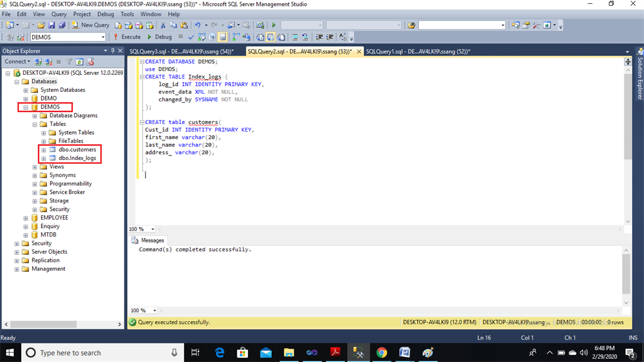
Task: Select the Server Objects tree node
Action: [x=49, y=252]
